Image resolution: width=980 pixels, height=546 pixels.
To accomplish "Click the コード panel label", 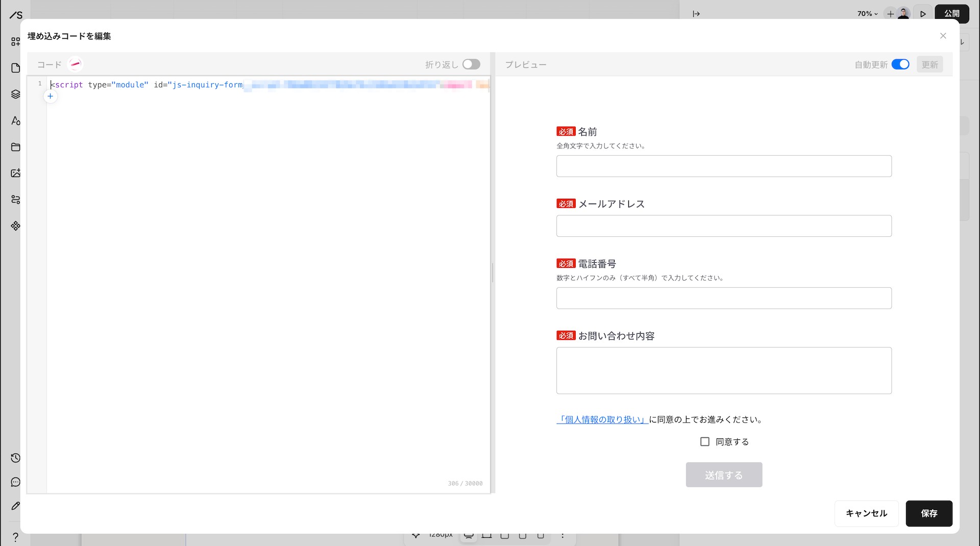I will point(49,64).
